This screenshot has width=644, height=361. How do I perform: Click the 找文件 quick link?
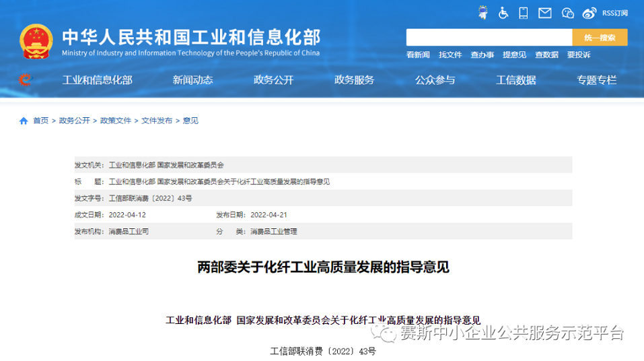pos(450,55)
